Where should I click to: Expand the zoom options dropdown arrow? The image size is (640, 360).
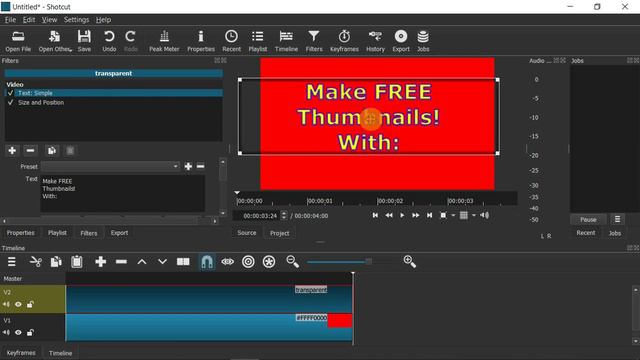point(453,215)
